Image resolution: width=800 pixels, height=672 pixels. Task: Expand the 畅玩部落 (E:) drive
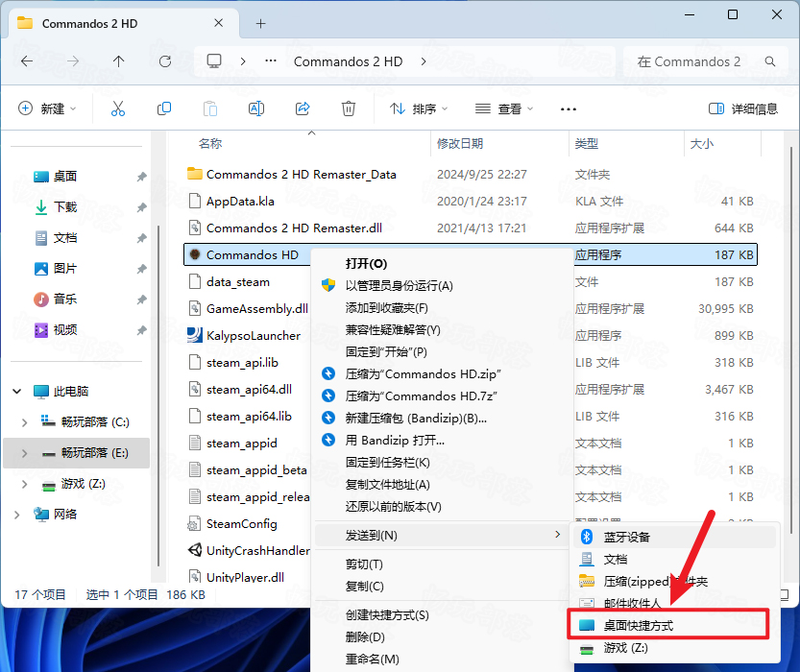[x=24, y=453]
